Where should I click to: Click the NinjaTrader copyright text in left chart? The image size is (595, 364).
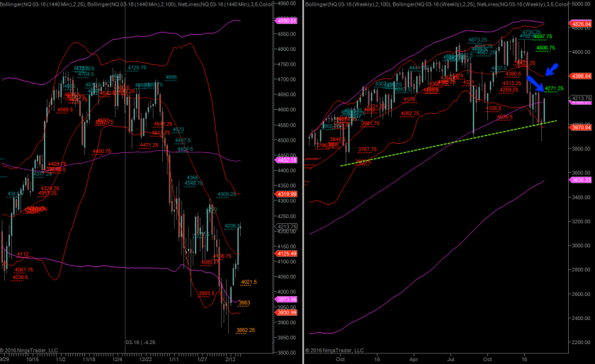pyautogui.click(x=33, y=350)
